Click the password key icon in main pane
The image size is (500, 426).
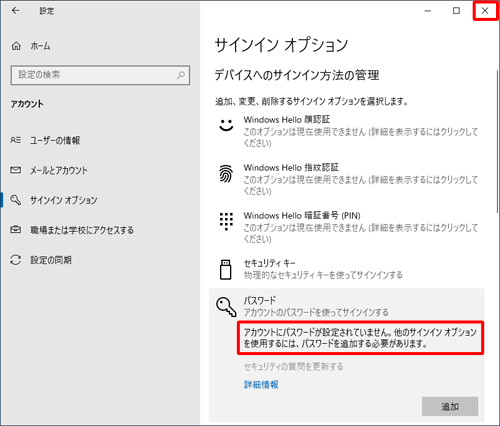pyautogui.click(x=226, y=307)
